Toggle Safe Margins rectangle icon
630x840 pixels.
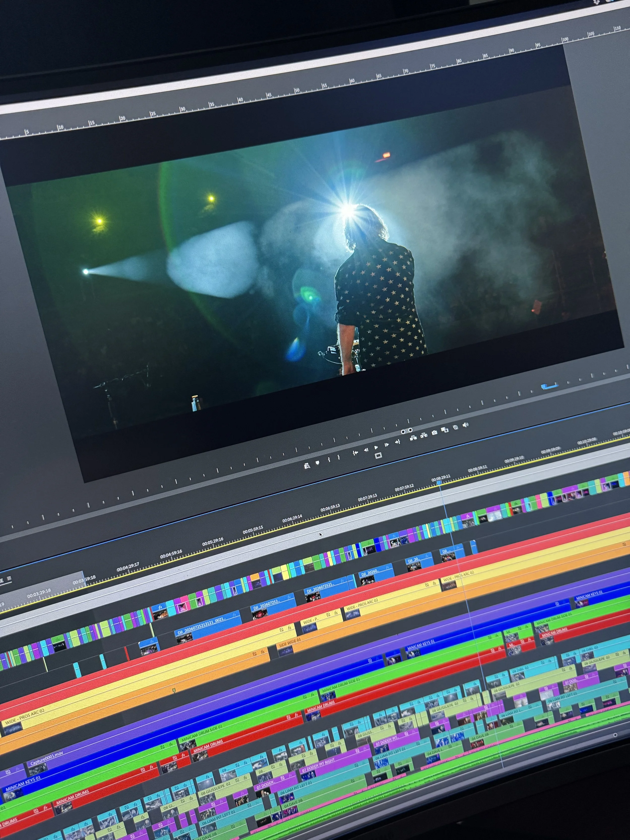click(378, 455)
